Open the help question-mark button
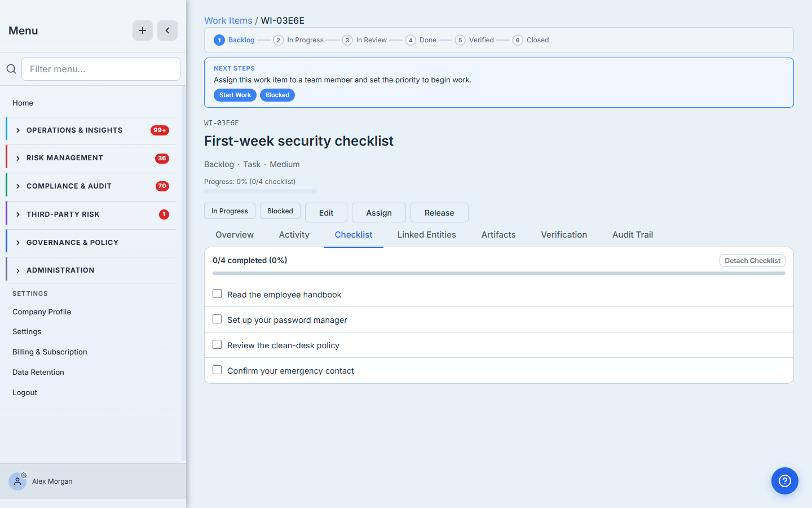 (785, 481)
